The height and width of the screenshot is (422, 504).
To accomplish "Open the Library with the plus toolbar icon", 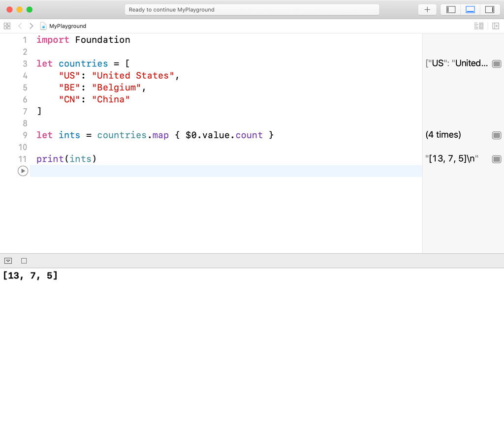I will (427, 9).
